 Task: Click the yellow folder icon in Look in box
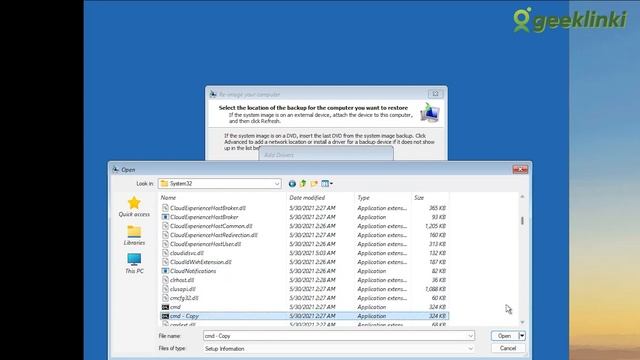coord(164,184)
